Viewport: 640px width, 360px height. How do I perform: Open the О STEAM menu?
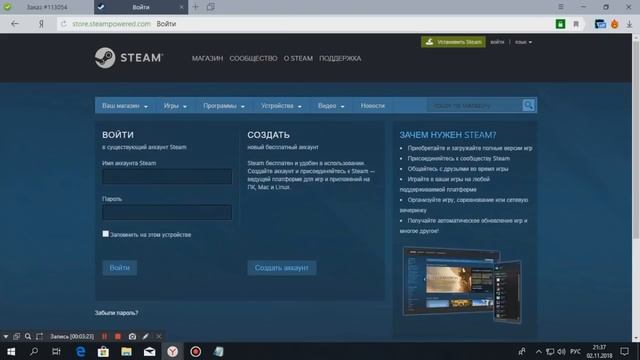[x=298, y=58]
